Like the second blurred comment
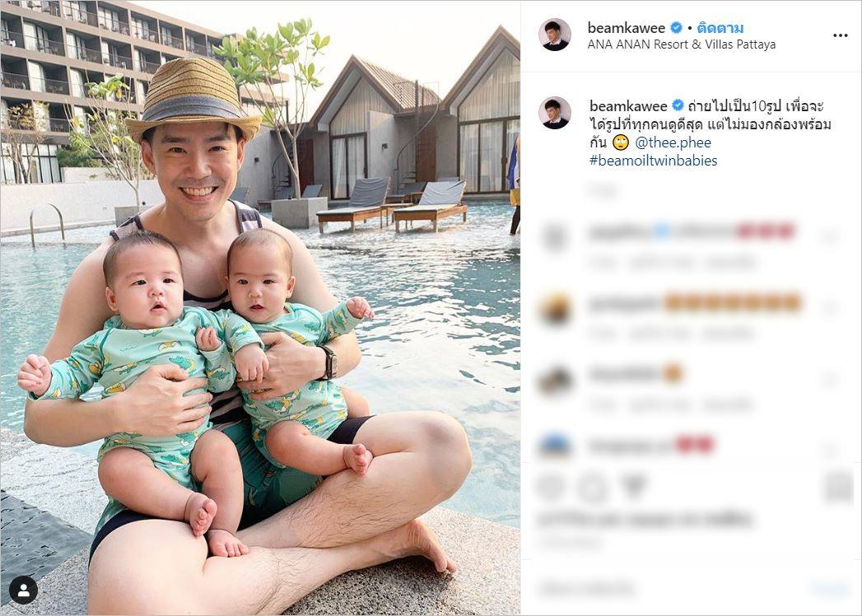 tap(829, 309)
